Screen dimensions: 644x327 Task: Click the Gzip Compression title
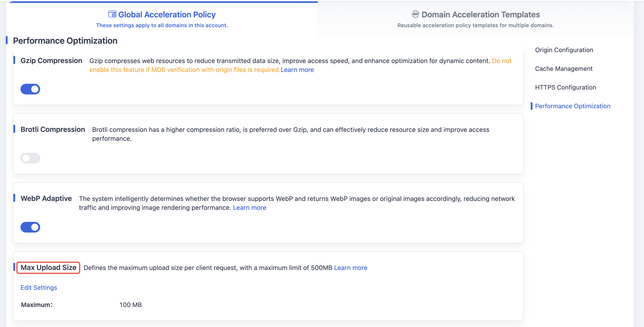click(x=51, y=61)
